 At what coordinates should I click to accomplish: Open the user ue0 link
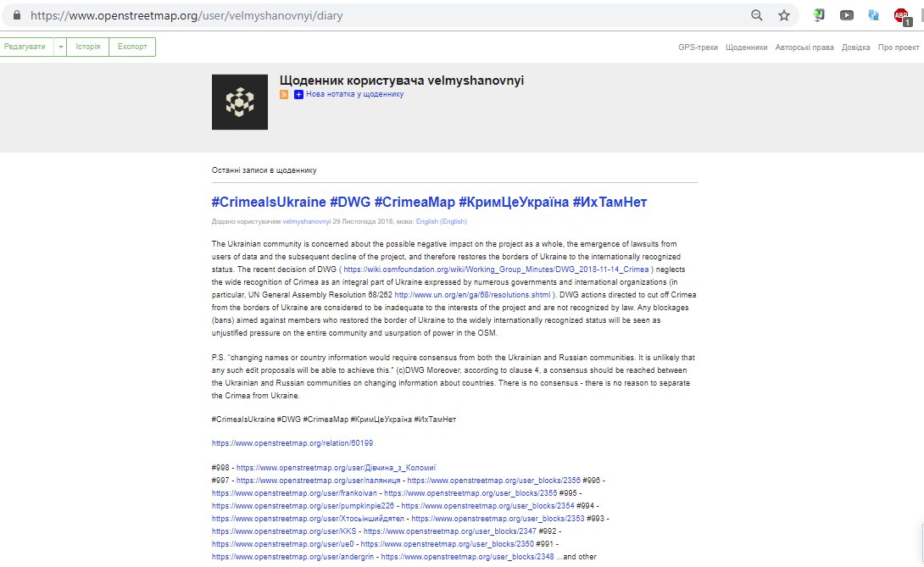[x=283, y=544]
